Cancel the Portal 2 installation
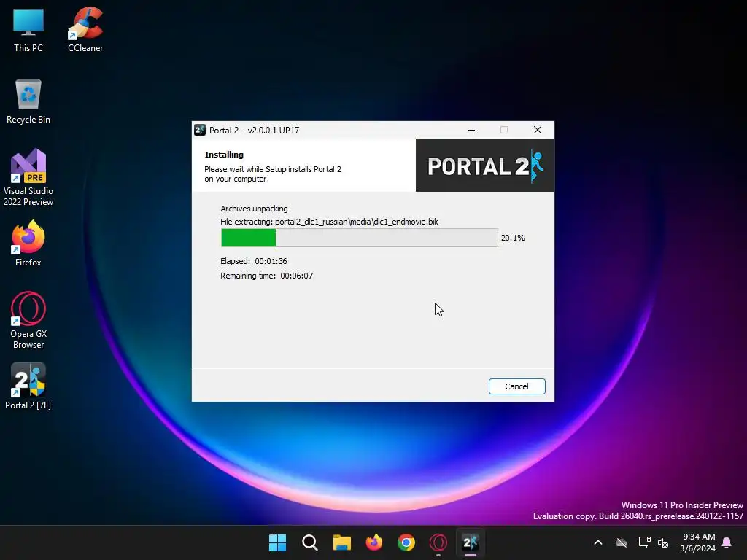Image resolution: width=747 pixels, height=560 pixels. point(517,386)
